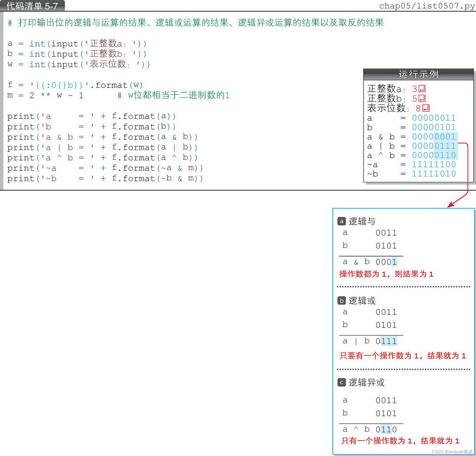This screenshot has height=456, width=476.
Task: Click the 逻辑或 section heading
Action: click(x=362, y=301)
